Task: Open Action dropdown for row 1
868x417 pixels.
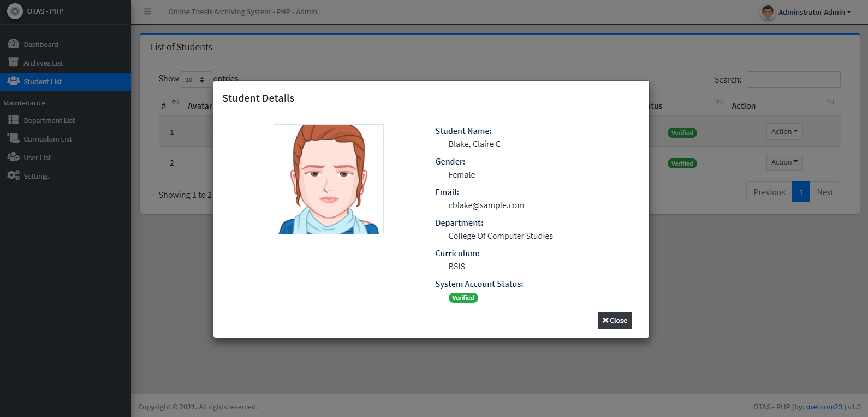Action: click(x=784, y=131)
